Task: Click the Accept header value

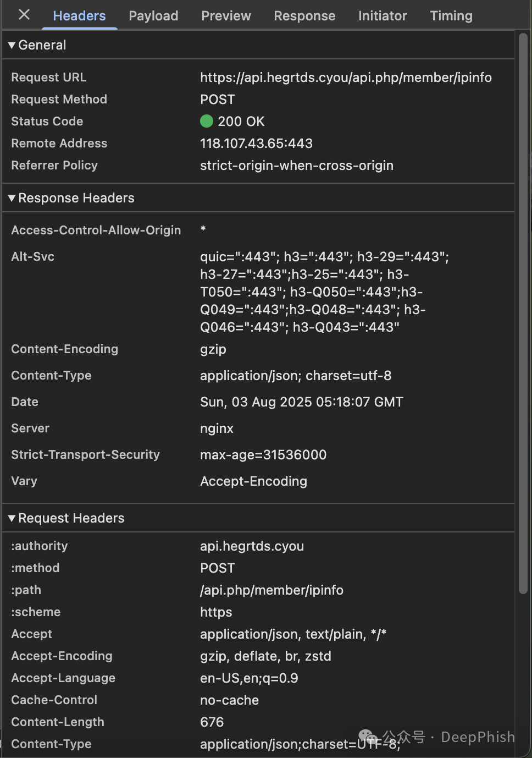Action: click(293, 634)
